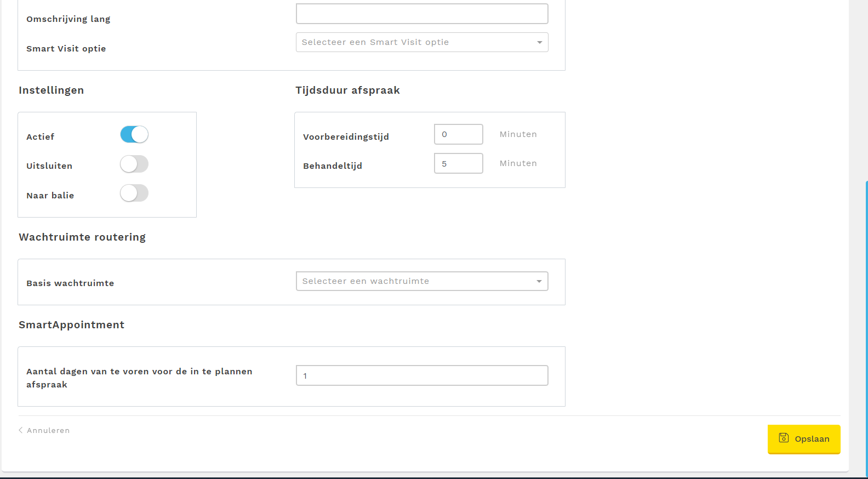Select the Behandeltijd minutes input

(458, 163)
